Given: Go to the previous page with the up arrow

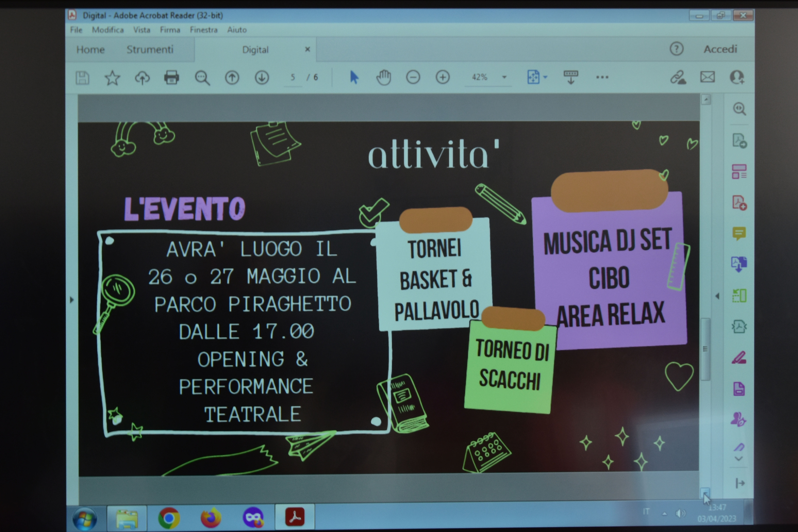Looking at the screenshot, I should pos(232,78).
